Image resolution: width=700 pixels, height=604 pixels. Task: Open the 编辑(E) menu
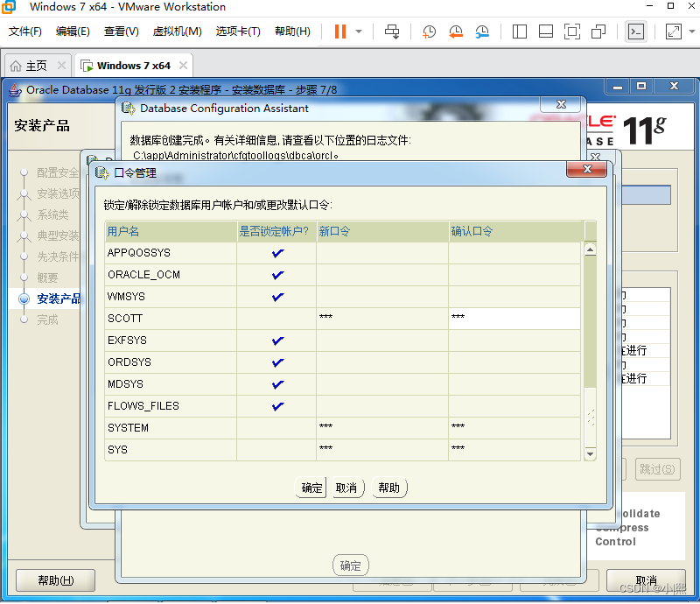[73, 32]
